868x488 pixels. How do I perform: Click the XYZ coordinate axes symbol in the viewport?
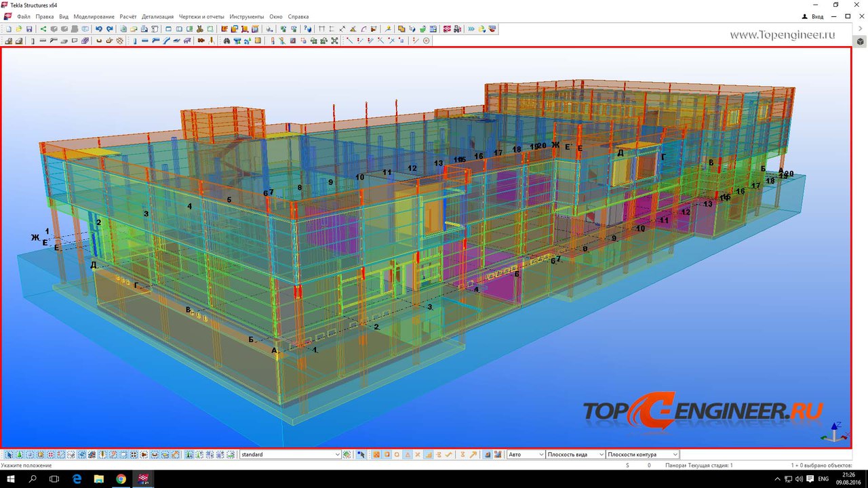(834, 433)
